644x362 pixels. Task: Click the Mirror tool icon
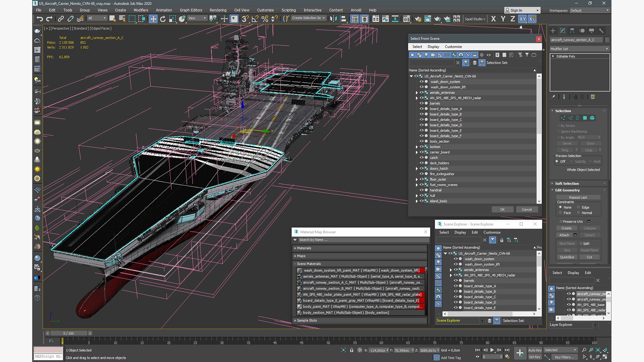click(333, 19)
